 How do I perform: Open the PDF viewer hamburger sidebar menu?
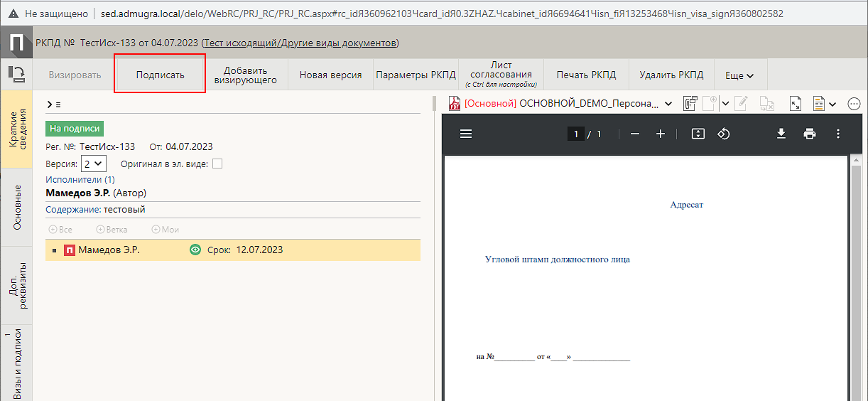click(x=466, y=134)
